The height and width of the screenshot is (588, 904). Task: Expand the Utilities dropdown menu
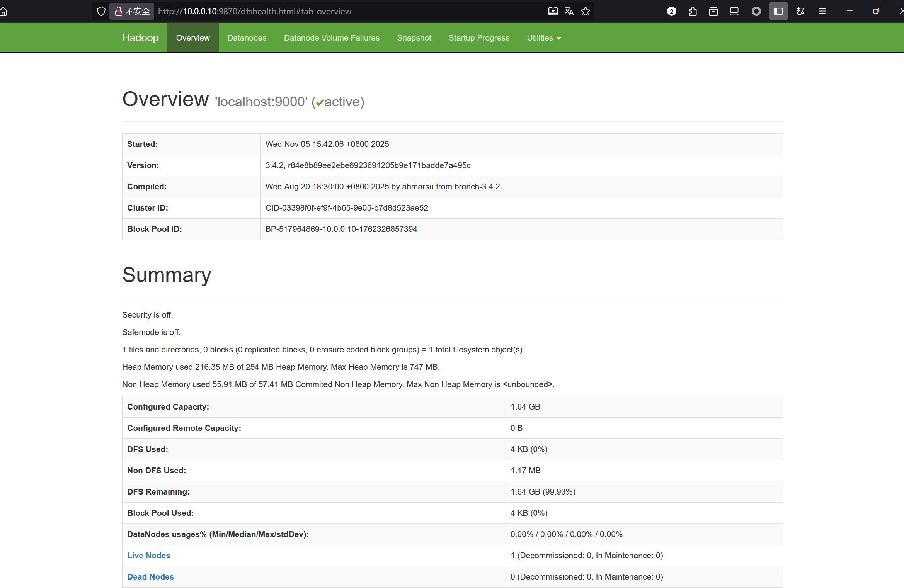(543, 37)
